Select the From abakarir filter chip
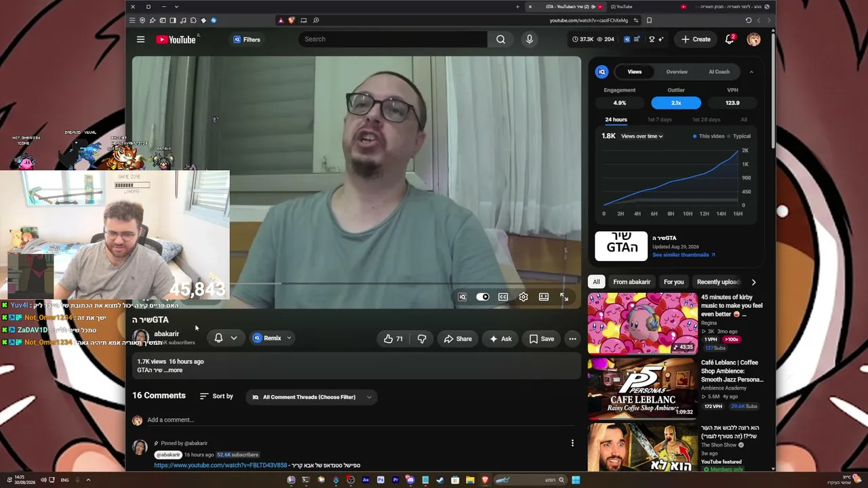The height and width of the screenshot is (488, 868). point(631,282)
